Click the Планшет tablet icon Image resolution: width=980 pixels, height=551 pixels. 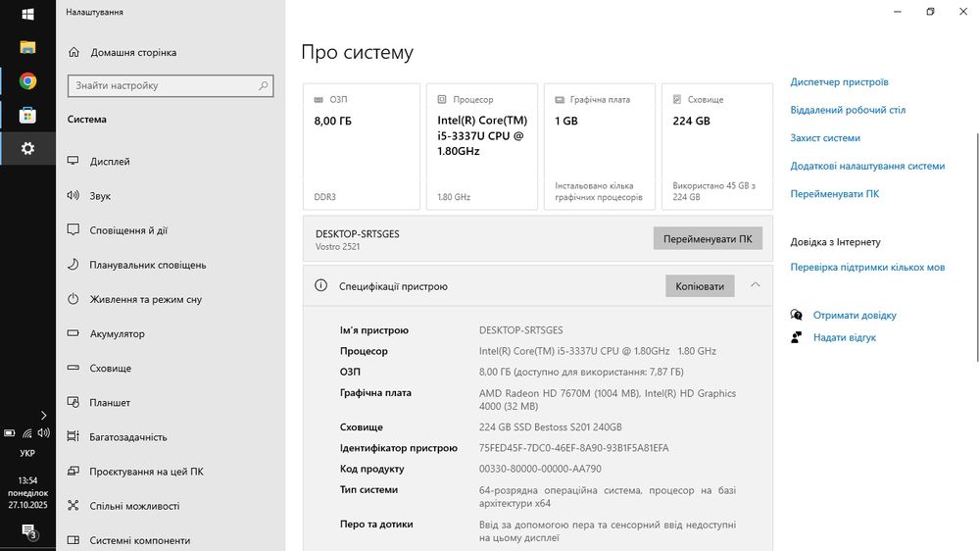pyautogui.click(x=73, y=402)
